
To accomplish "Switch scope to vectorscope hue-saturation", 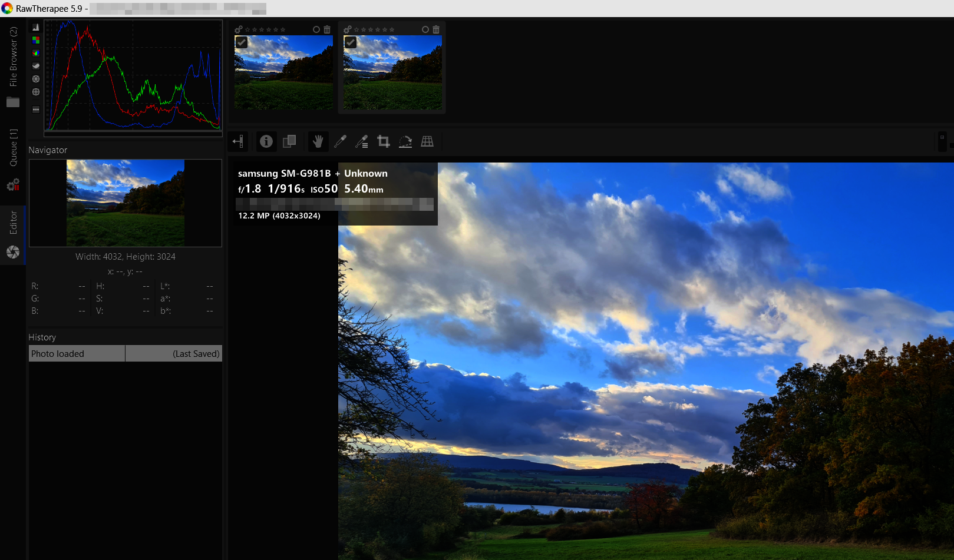I will point(36,79).
